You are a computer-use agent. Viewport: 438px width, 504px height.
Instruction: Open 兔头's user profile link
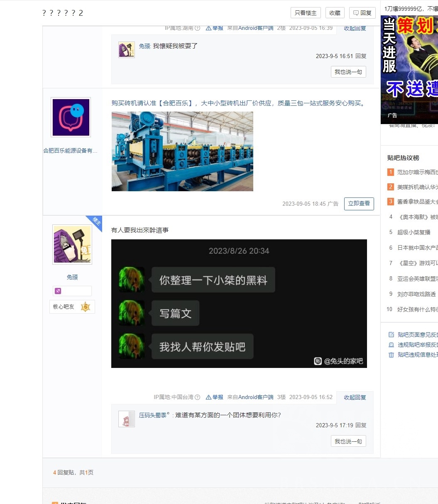point(72,277)
